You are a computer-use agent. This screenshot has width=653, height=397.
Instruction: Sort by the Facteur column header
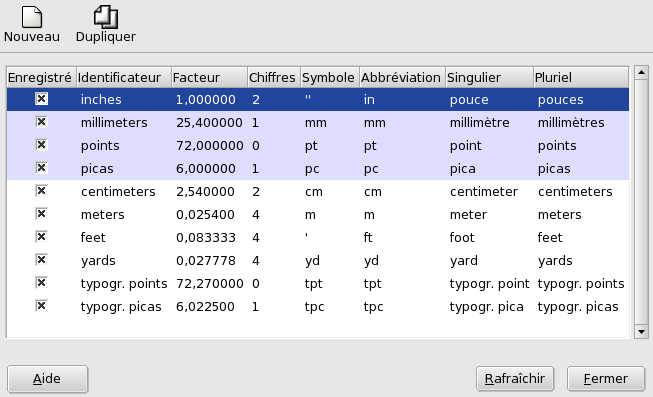coord(209,77)
